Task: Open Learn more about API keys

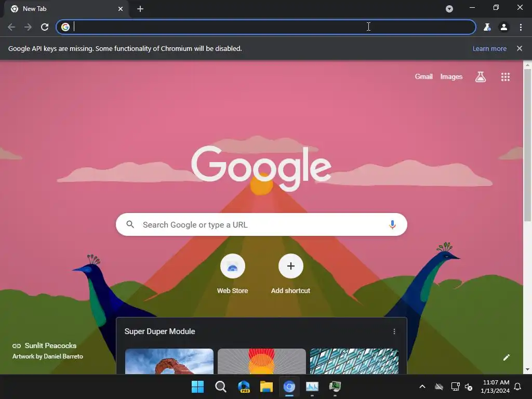Action: [x=489, y=48]
